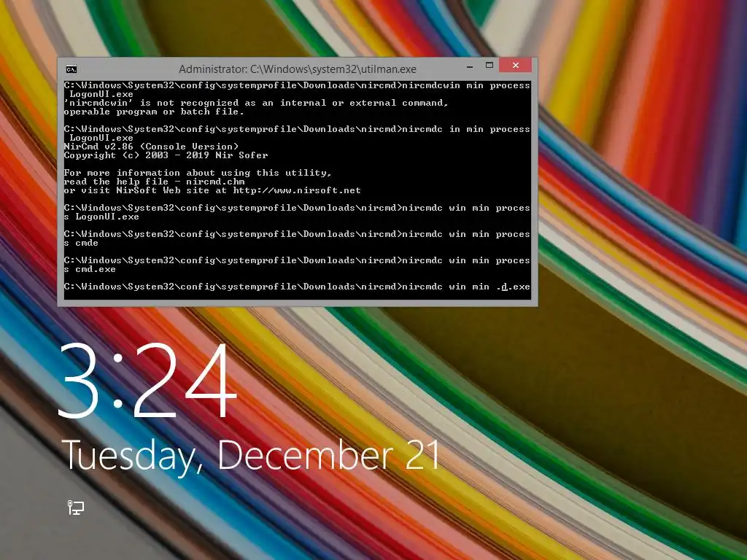Close the Administrator command prompt window
The width and height of the screenshot is (747, 560).
click(516, 65)
